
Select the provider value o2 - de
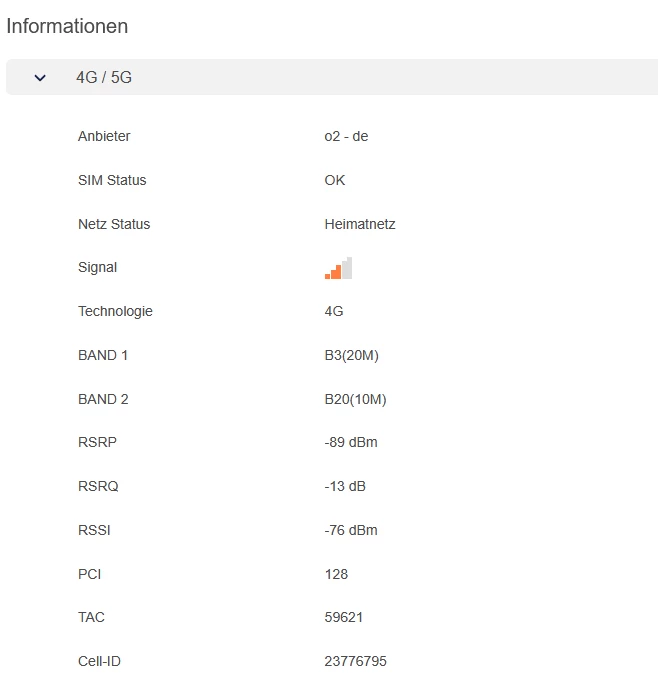point(346,136)
